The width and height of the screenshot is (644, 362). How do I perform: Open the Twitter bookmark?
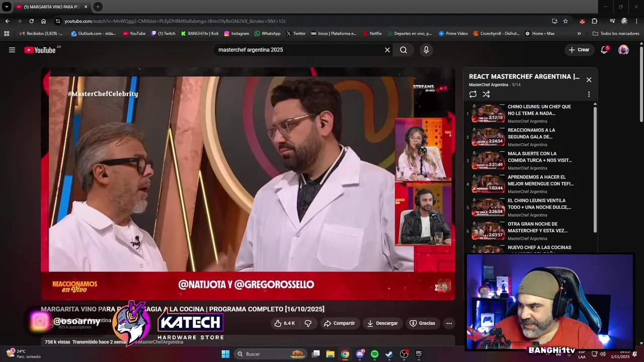[x=296, y=34]
